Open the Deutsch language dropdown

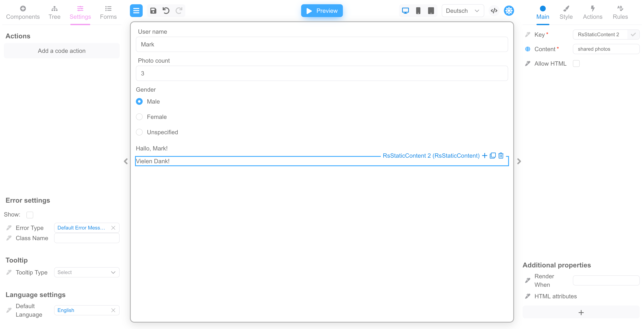point(461,10)
